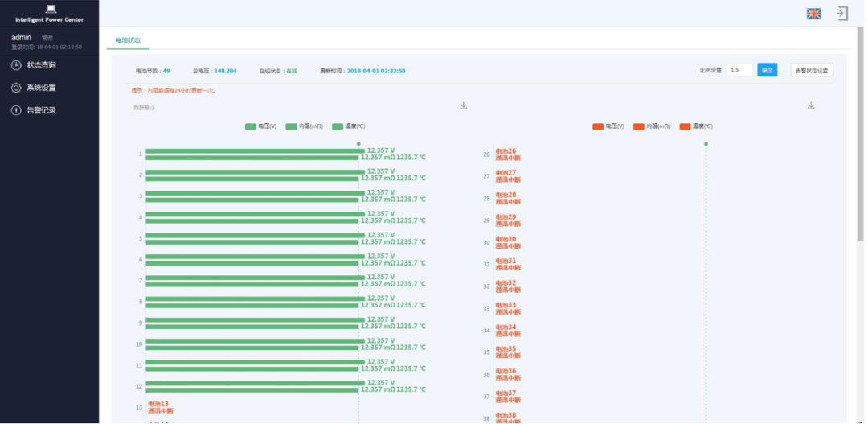Viewport: 868px width, 424px height.
Task: Click the gear icon beside 系统设置
Action: pyautogui.click(x=16, y=88)
